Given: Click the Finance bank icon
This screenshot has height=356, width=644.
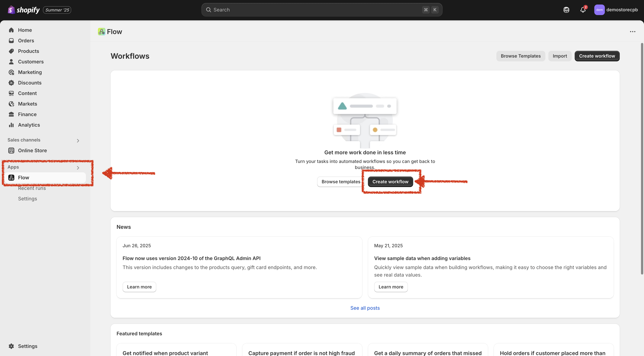Looking at the screenshot, I should pos(11,114).
